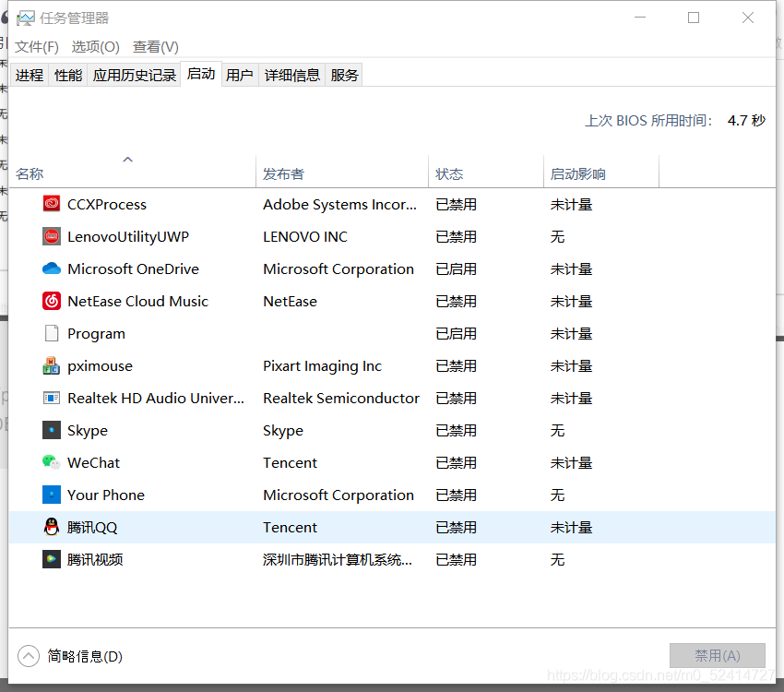Click the 简略信息(D) label
This screenshot has height=692, width=784.
85,656
